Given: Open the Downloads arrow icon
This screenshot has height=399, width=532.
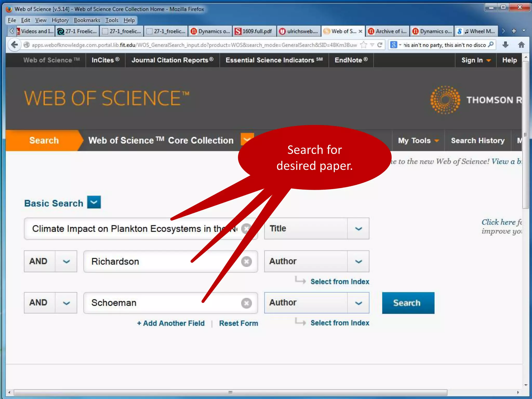Looking at the screenshot, I should pyautogui.click(x=505, y=45).
